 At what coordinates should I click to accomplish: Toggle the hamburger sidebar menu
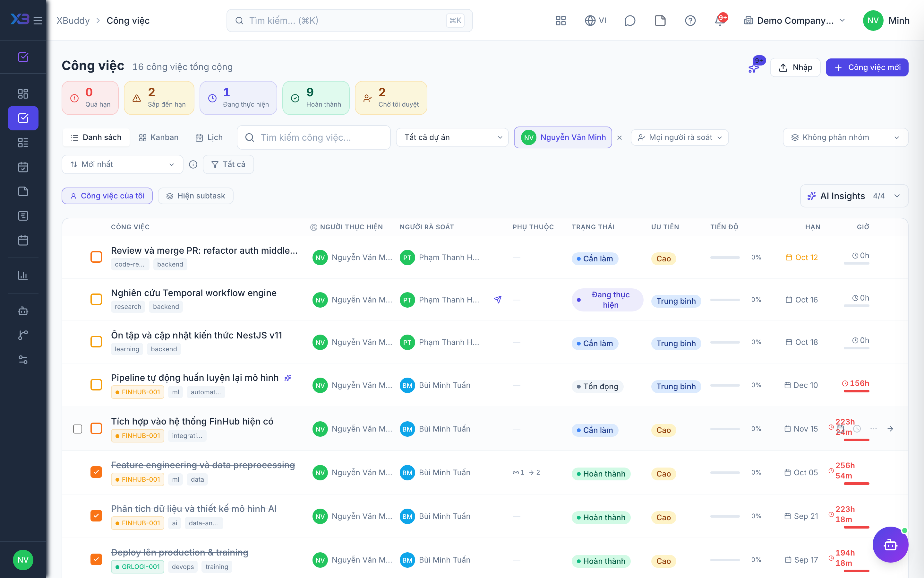point(38,20)
